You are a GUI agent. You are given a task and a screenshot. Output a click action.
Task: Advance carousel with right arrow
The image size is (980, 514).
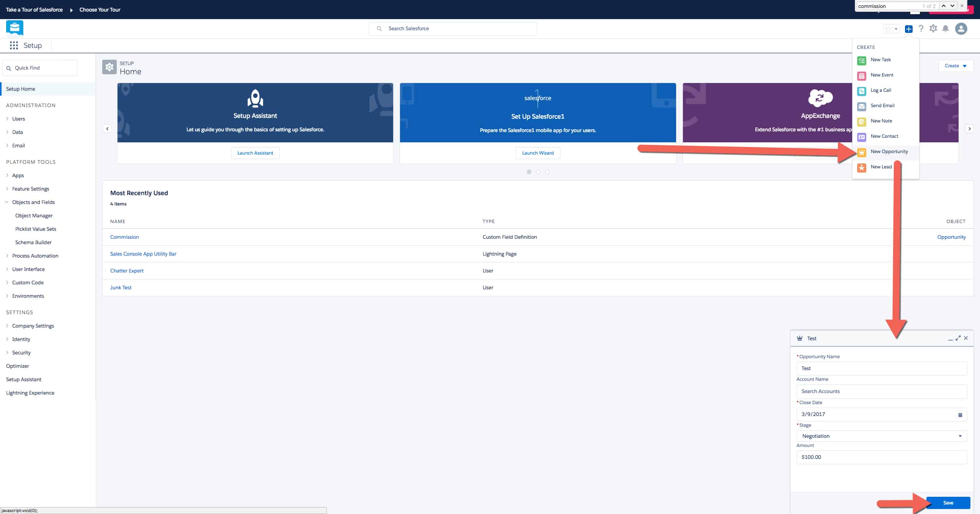969,129
